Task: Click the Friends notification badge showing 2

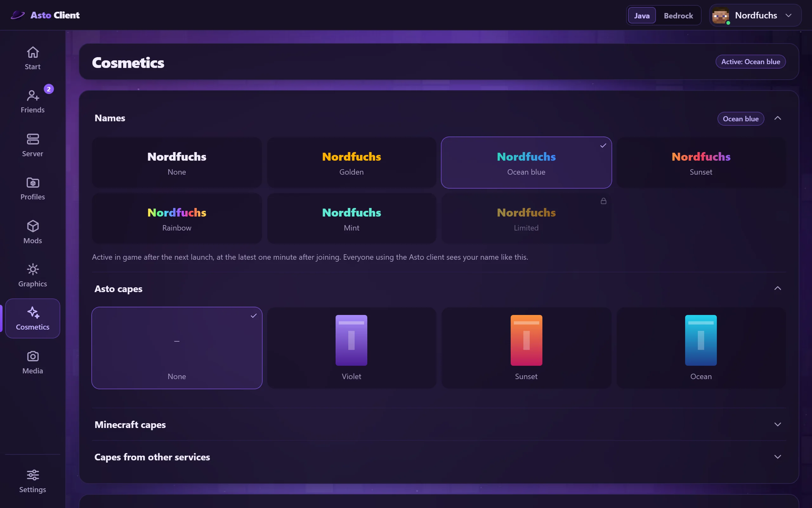Action: [49, 89]
